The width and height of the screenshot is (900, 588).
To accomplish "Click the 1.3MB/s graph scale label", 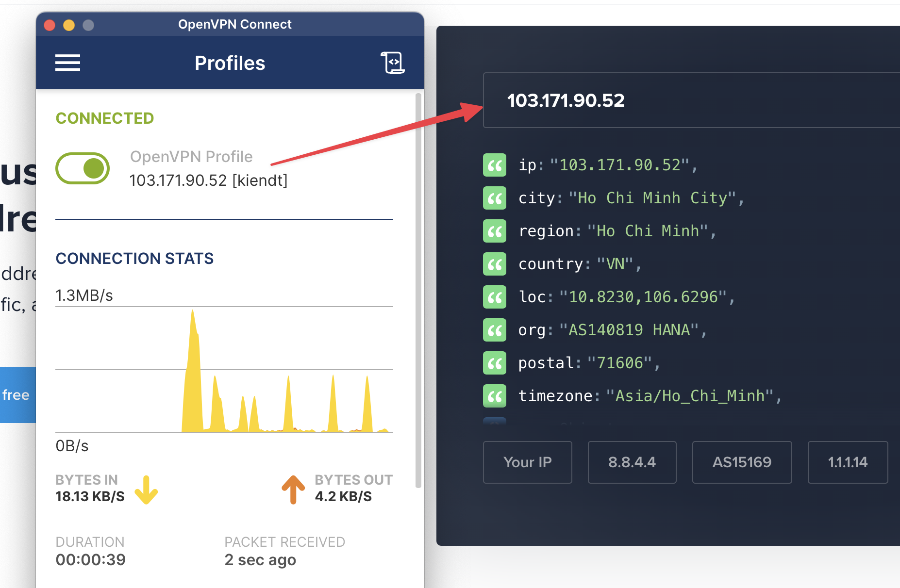I will [84, 295].
